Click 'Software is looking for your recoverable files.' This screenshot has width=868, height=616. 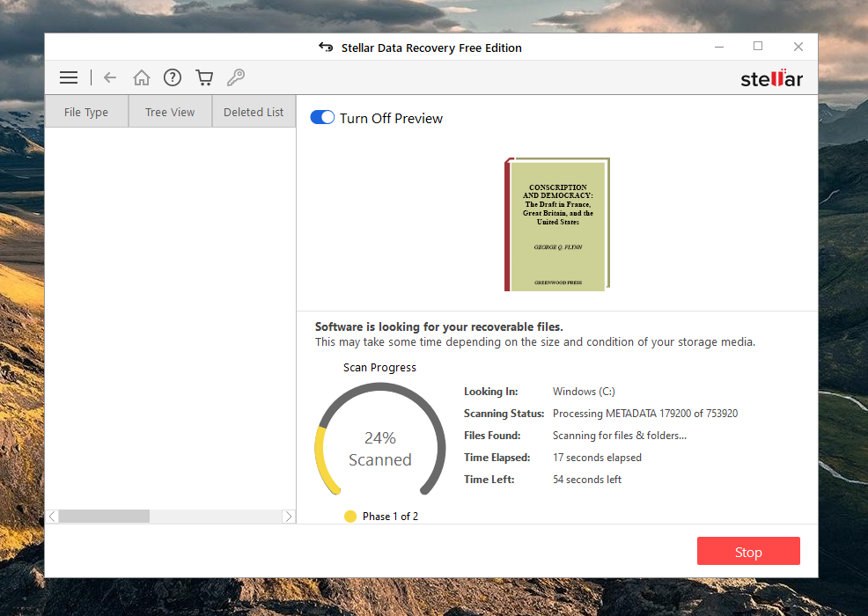(x=439, y=326)
